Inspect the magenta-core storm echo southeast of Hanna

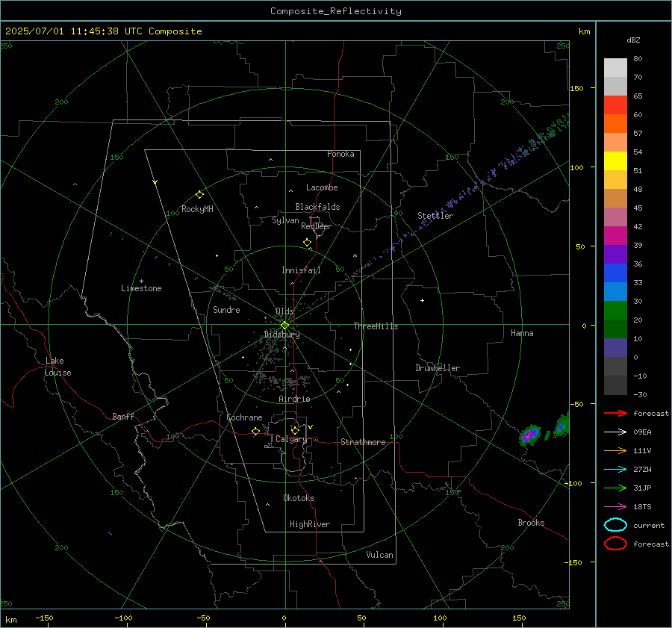coord(530,435)
